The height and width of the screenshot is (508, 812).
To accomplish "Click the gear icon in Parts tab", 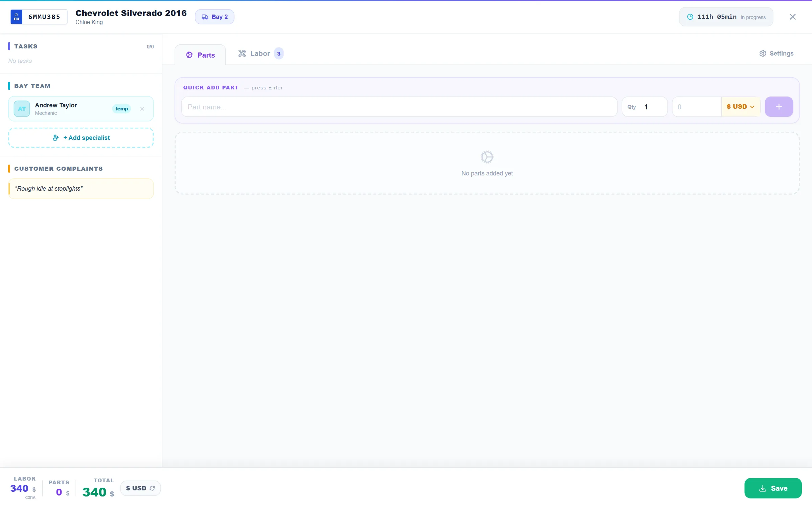I will pos(189,55).
